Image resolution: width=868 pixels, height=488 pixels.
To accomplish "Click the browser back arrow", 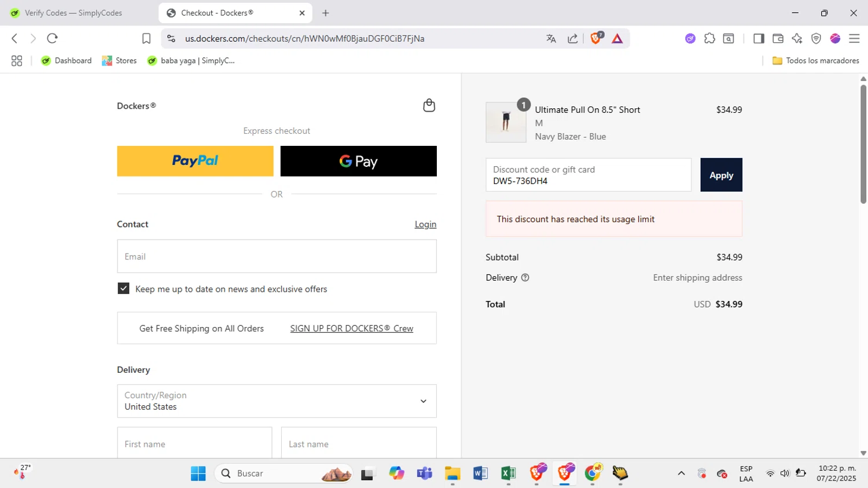I will 14,38.
